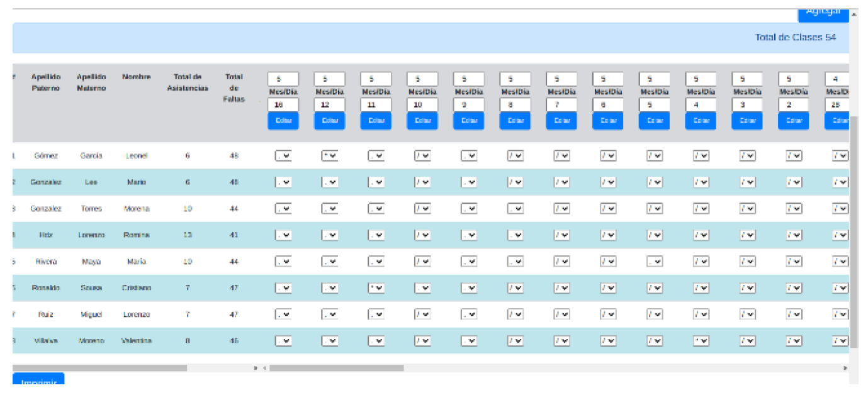Open Leonel's attendance dropdown for day 10
The image size is (868, 400).
pyautogui.click(x=422, y=156)
